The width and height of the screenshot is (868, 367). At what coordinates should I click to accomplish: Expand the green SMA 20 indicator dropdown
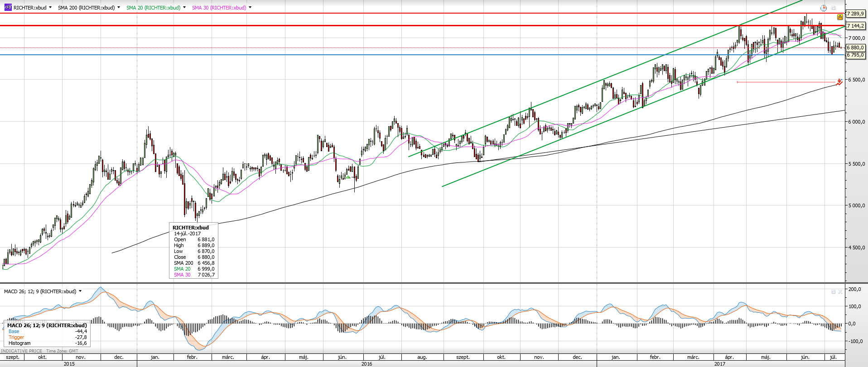[184, 8]
